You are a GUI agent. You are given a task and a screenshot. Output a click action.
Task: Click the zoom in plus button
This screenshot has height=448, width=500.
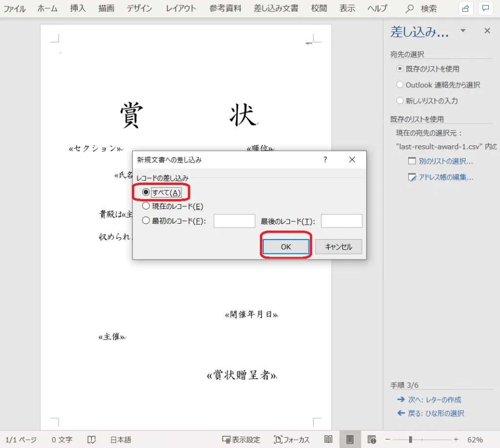[x=456, y=439]
